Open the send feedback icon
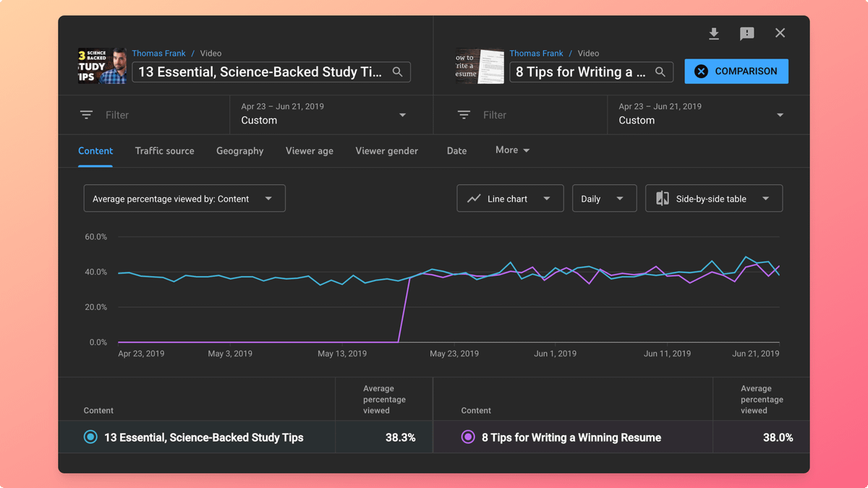 [x=747, y=33]
